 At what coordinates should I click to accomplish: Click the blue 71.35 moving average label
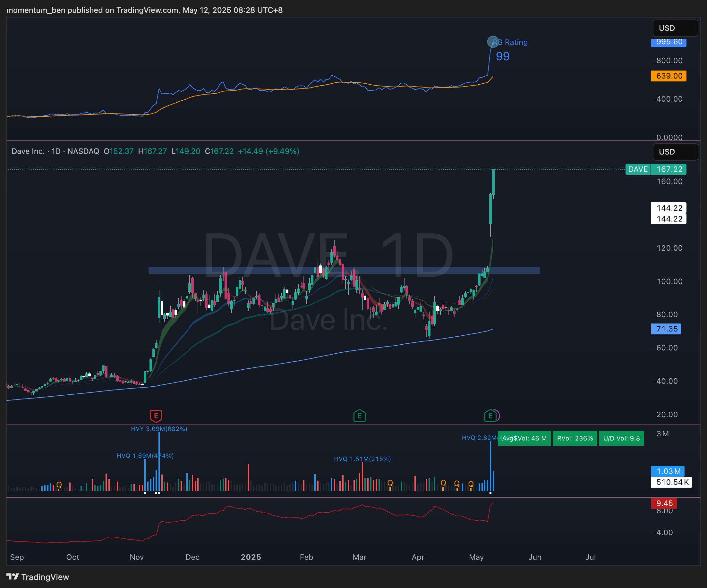[666, 329]
